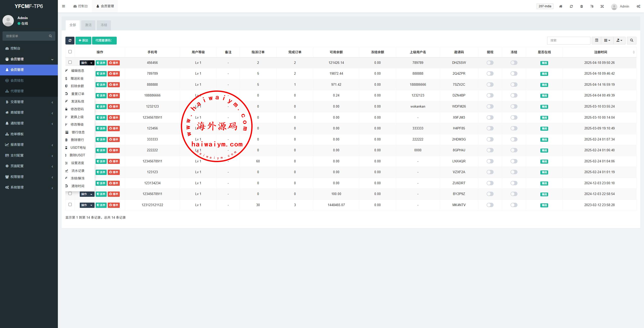This screenshot has width=644, height=328.
Task: Click the magnifier advanced search button
Action: click(631, 40)
